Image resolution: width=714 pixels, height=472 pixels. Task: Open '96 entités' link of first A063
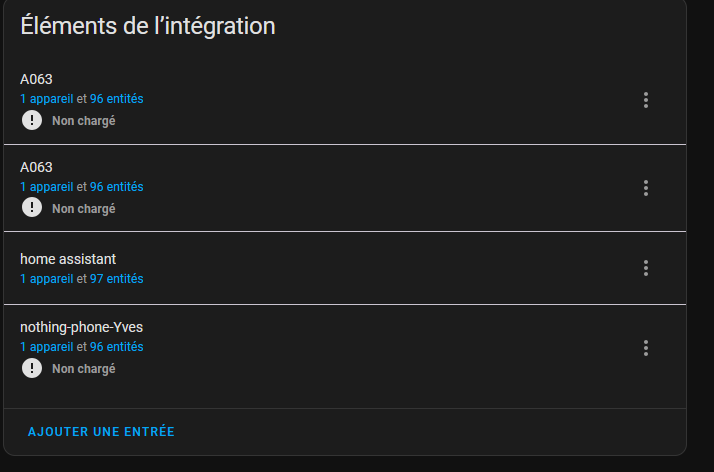pyautogui.click(x=117, y=99)
